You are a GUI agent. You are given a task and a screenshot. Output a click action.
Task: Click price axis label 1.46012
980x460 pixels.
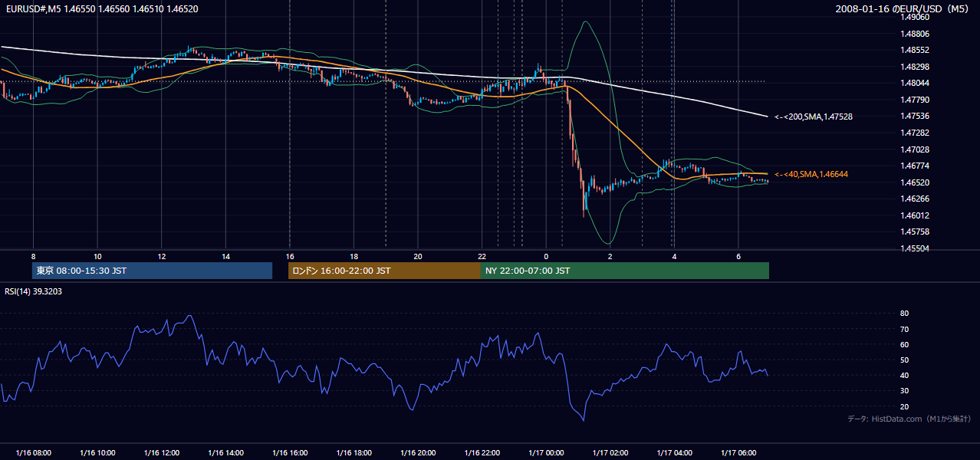click(915, 215)
